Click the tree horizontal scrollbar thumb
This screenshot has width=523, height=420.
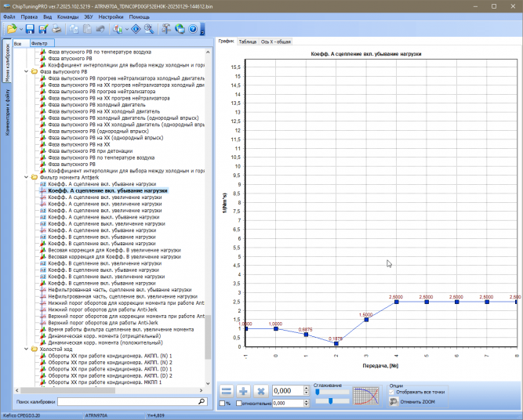coord(68,390)
